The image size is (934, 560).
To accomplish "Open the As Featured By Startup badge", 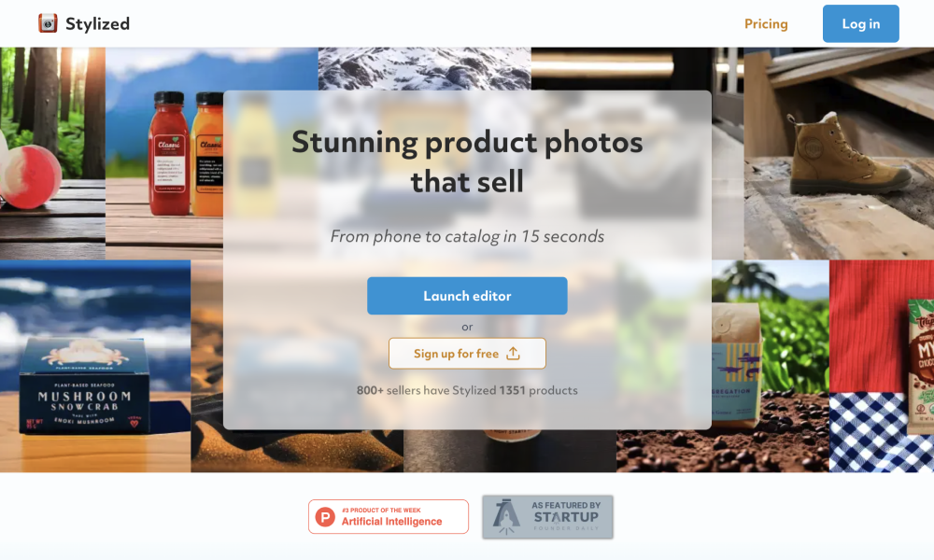I will click(x=547, y=516).
